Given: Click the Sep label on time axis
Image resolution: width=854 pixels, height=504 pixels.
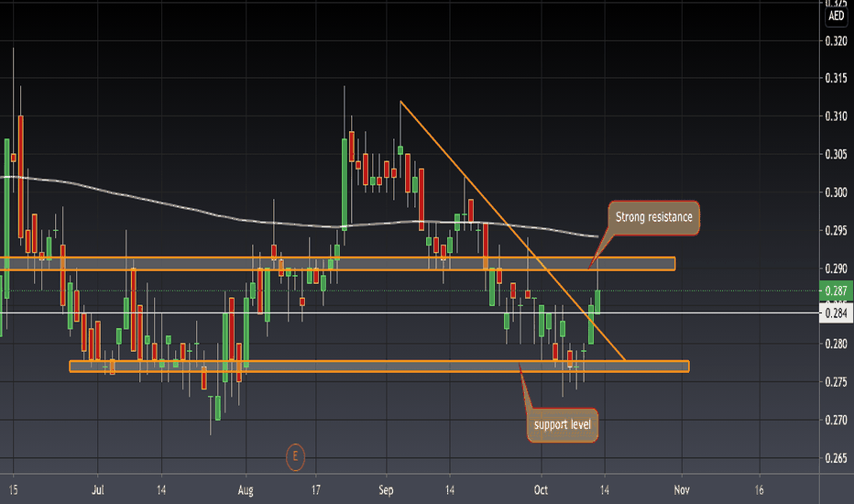Looking at the screenshot, I should [x=386, y=490].
